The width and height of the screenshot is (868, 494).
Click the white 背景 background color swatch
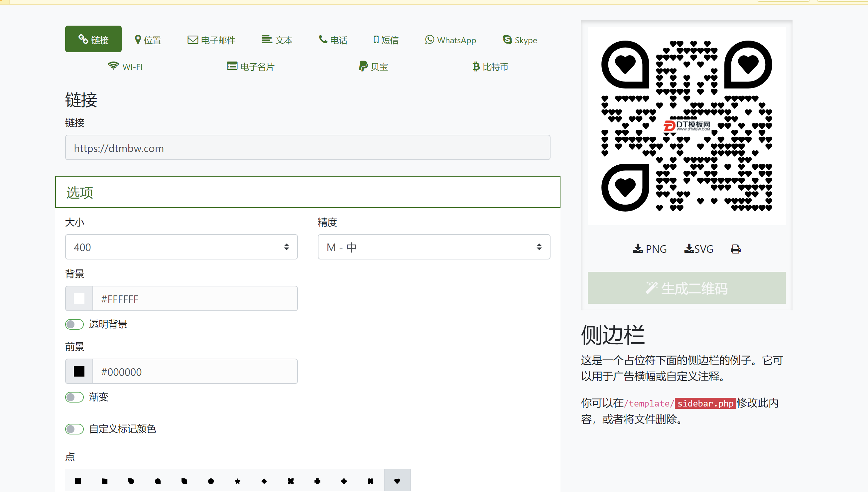click(79, 299)
